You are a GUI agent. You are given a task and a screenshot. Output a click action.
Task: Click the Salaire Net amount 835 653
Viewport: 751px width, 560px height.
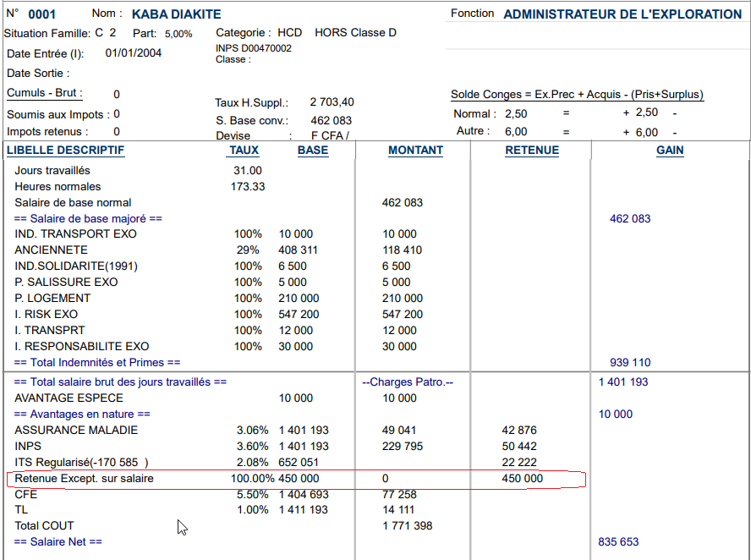coord(618,541)
